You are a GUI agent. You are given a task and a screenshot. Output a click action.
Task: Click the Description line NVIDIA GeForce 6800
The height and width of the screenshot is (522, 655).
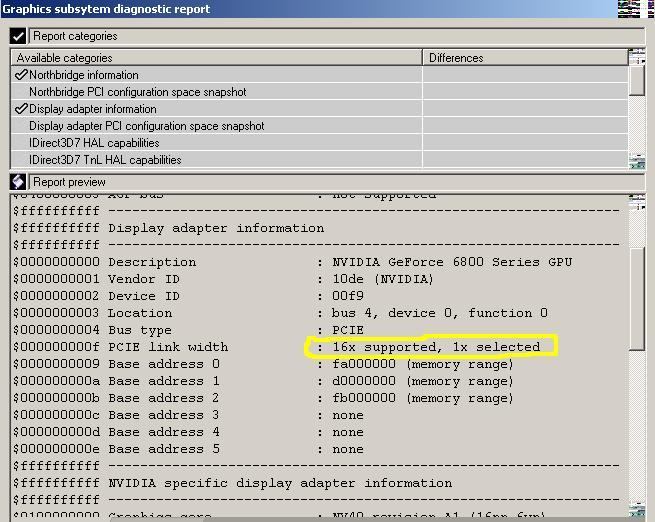292,262
